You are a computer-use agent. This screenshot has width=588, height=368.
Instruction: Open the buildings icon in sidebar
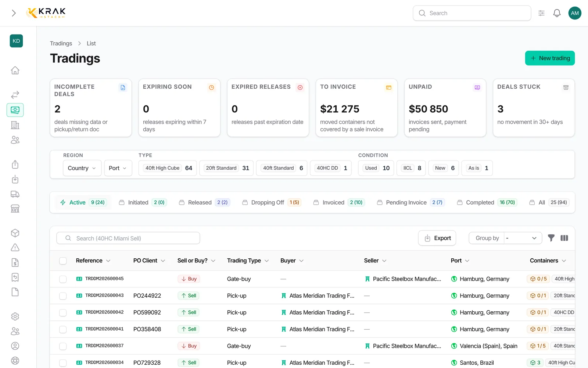(x=15, y=125)
